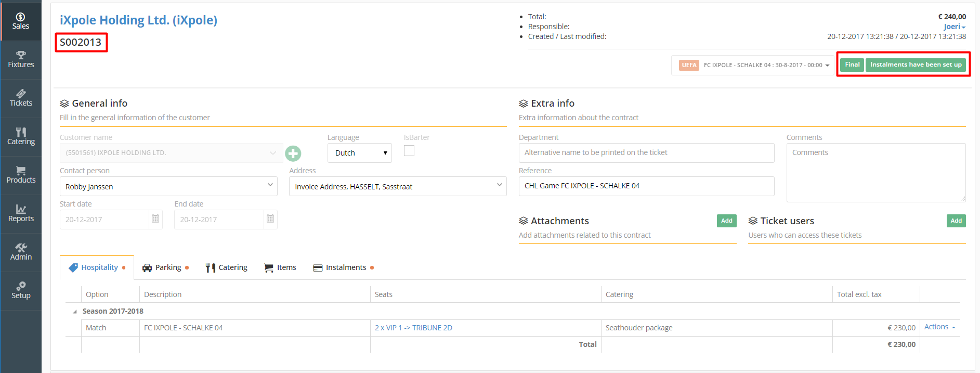980x373 pixels.
Task: Switch to the Instalments tab
Action: 343,267
